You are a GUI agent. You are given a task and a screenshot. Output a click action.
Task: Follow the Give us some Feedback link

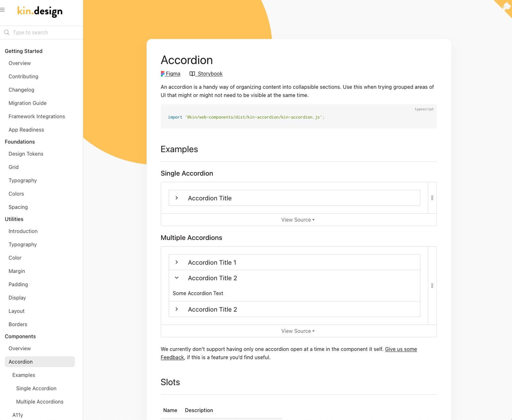point(401,349)
